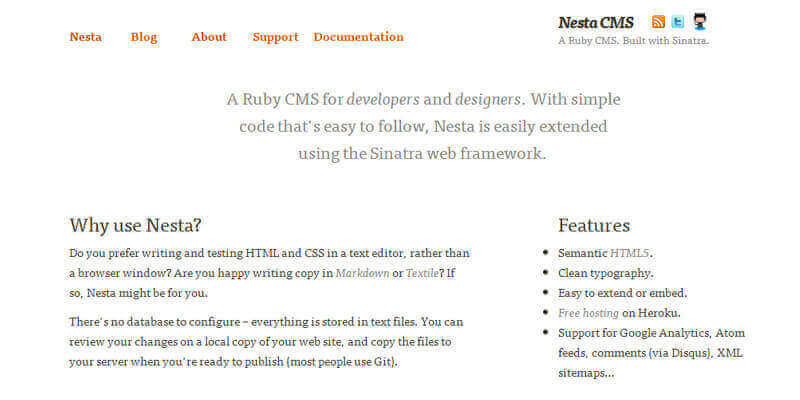Image resolution: width=800 pixels, height=400 pixels.
Task: Click the 'Why use Nesta?' heading
Action: click(x=135, y=226)
